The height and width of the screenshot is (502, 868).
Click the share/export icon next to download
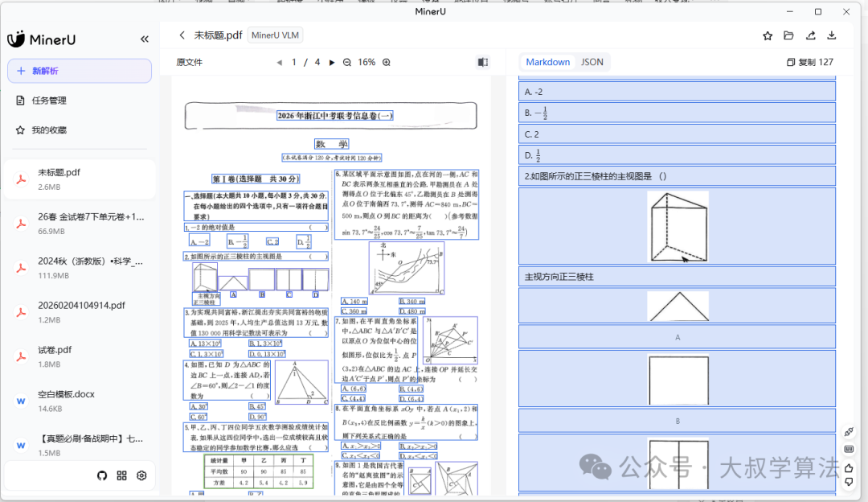pyautogui.click(x=810, y=35)
